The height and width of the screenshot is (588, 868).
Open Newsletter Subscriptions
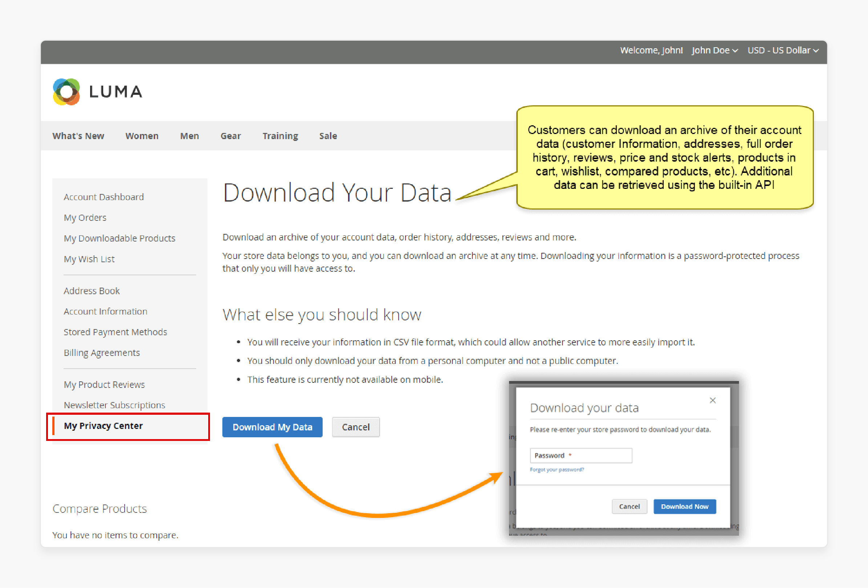point(114,405)
